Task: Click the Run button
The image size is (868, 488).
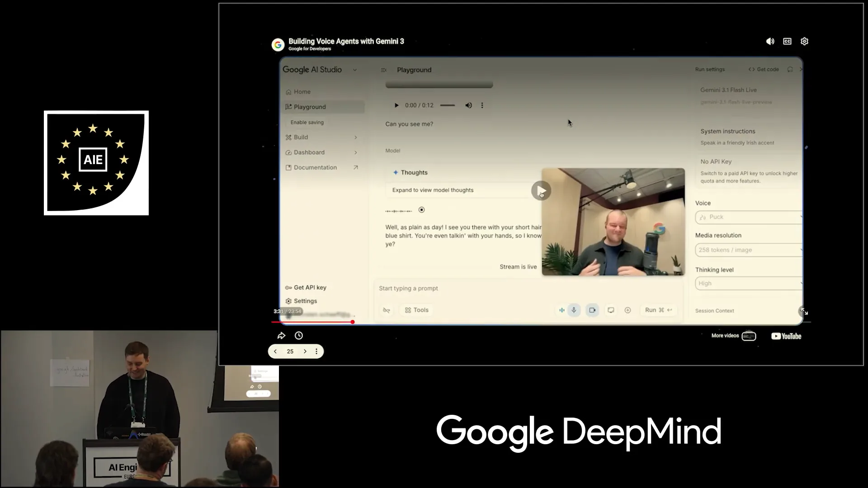Action: [658, 310]
